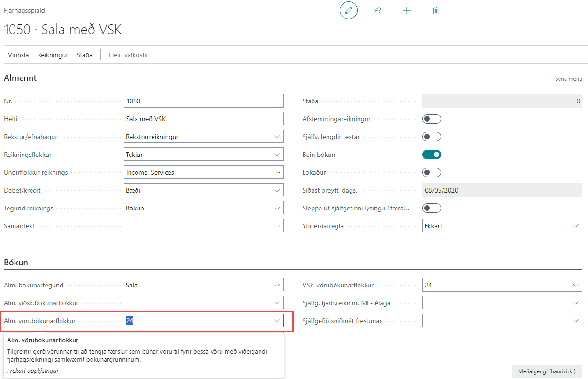Click the Sýna meira link
Viewport: 588px width, 379px height.
568,79
